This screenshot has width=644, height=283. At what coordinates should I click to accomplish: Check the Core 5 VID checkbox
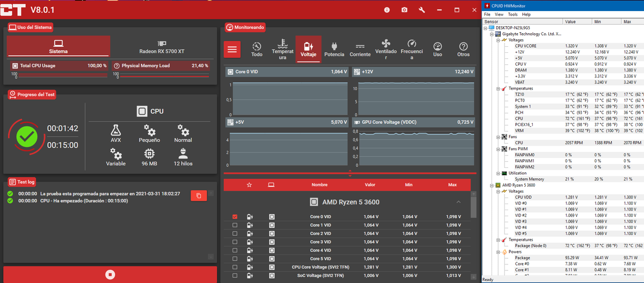235,258
